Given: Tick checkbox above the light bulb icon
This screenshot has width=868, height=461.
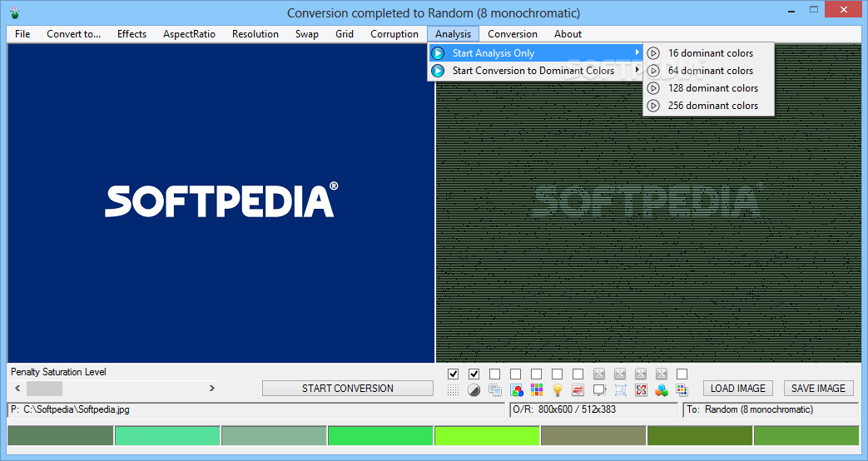Looking at the screenshot, I should (x=557, y=374).
